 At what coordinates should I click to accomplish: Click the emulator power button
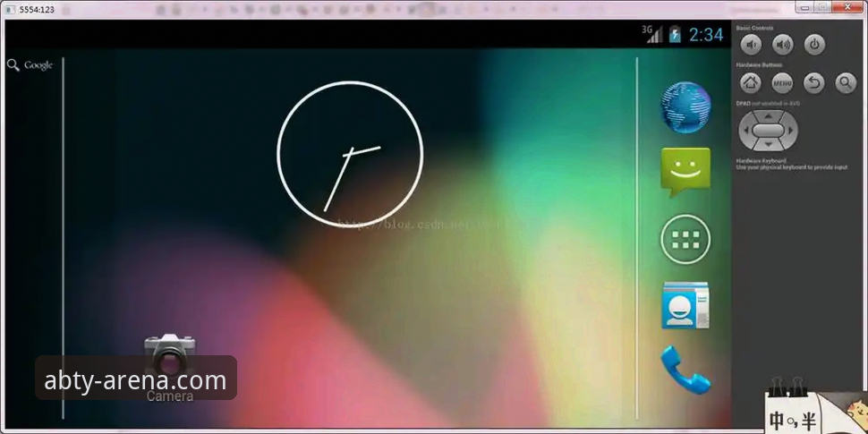pos(814,45)
